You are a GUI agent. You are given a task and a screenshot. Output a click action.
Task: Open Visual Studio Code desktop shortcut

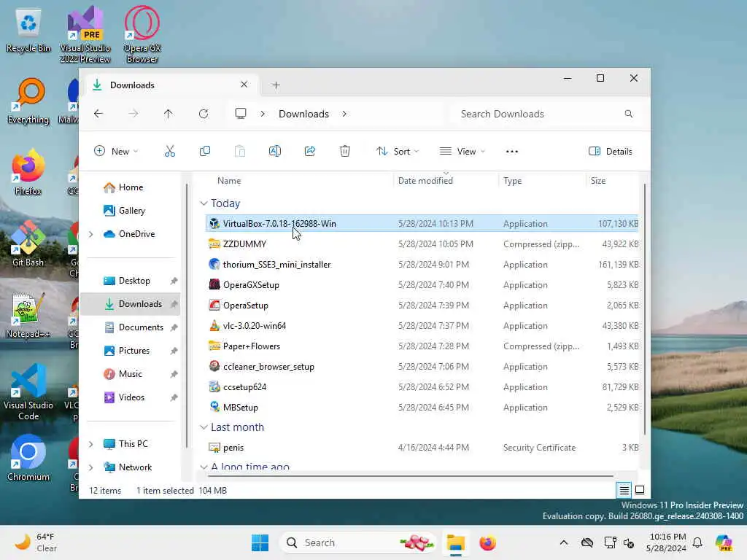[28, 392]
